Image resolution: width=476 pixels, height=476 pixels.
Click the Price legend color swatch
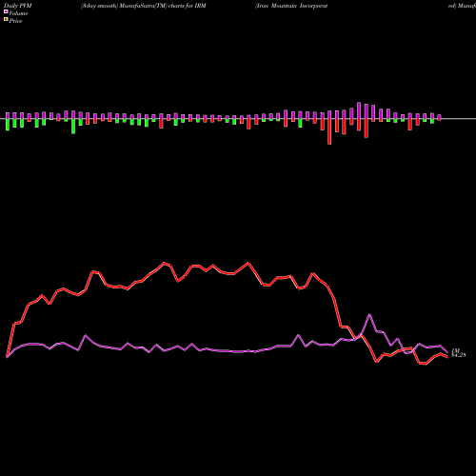[x=6, y=20]
